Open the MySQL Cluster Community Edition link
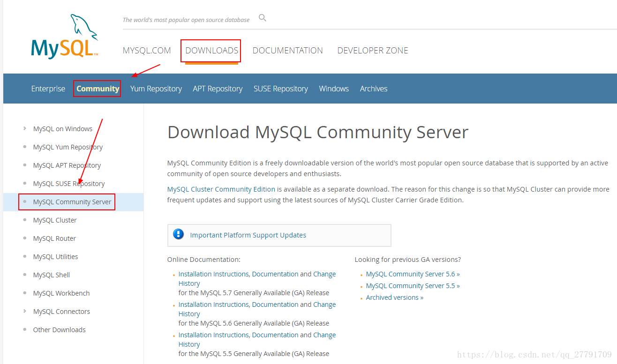Screen dimensions: 617x364 [x=221, y=189]
